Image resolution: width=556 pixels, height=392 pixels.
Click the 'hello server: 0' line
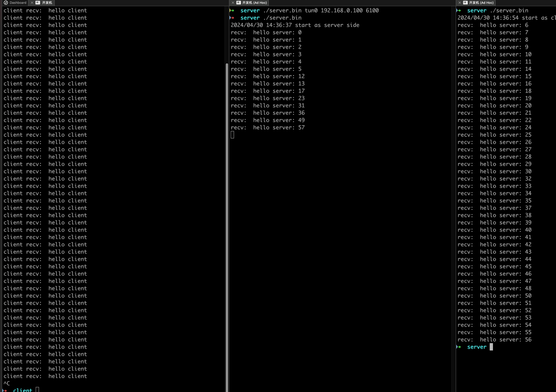[x=266, y=33]
